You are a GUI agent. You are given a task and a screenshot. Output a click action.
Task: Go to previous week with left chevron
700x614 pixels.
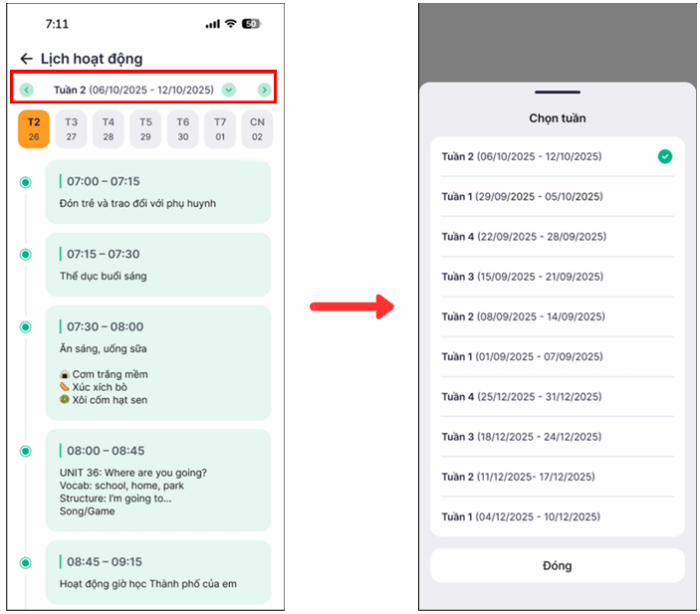27,91
